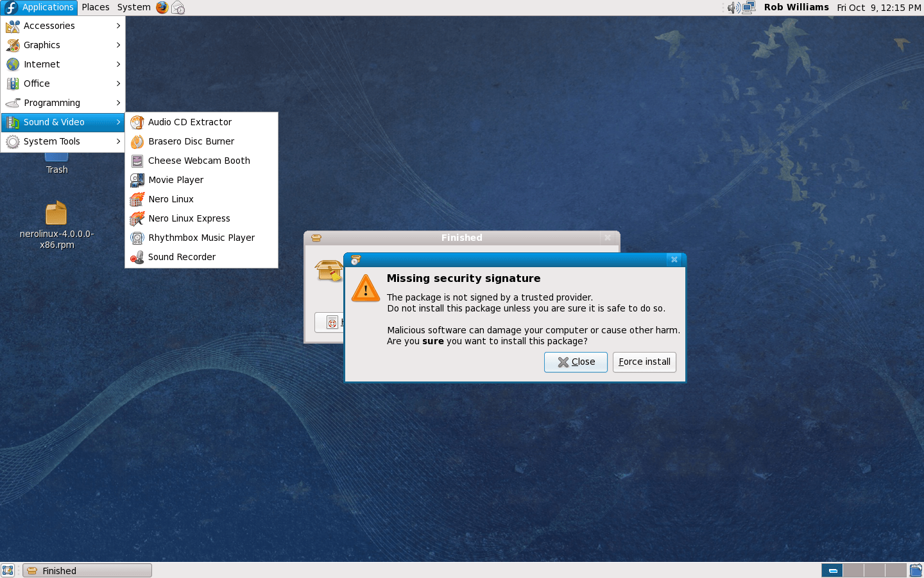Click the clock showing Fri Oct 9
Screen dimensions: 924x578
[x=878, y=8]
